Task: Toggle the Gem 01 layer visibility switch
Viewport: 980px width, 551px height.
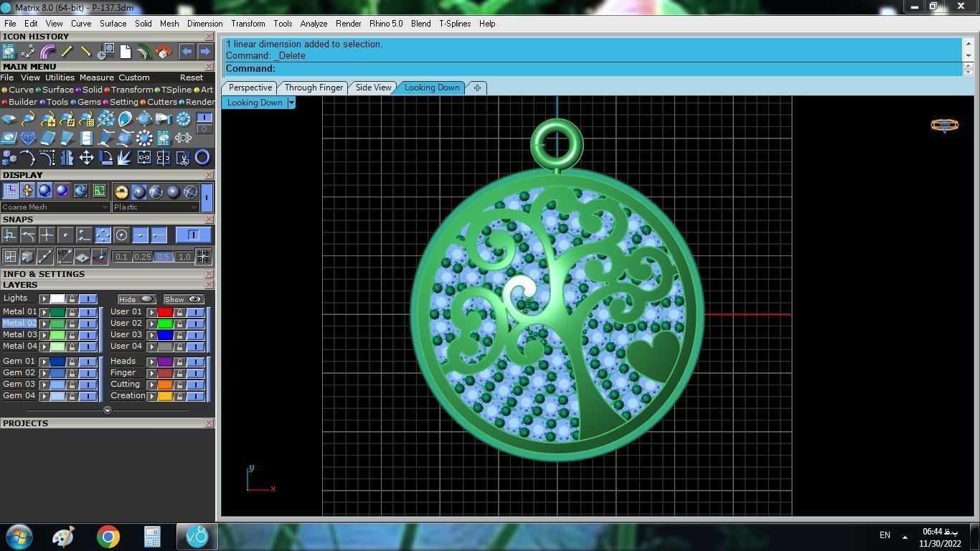Action: (x=88, y=362)
